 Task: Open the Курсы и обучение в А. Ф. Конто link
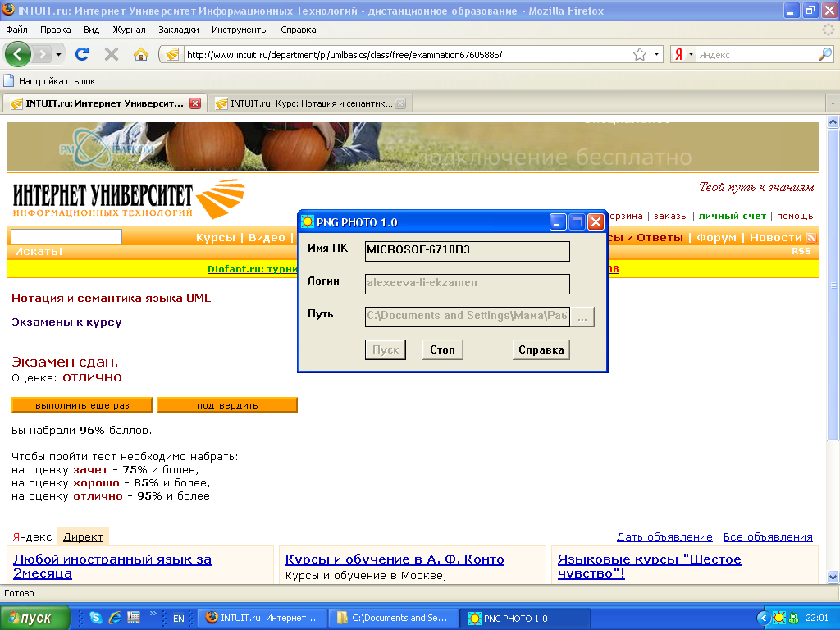pos(395,559)
